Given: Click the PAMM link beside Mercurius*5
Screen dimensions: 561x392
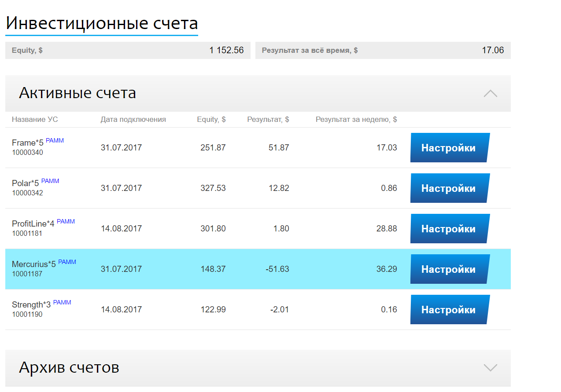Looking at the screenshot, I should (67, 262).
